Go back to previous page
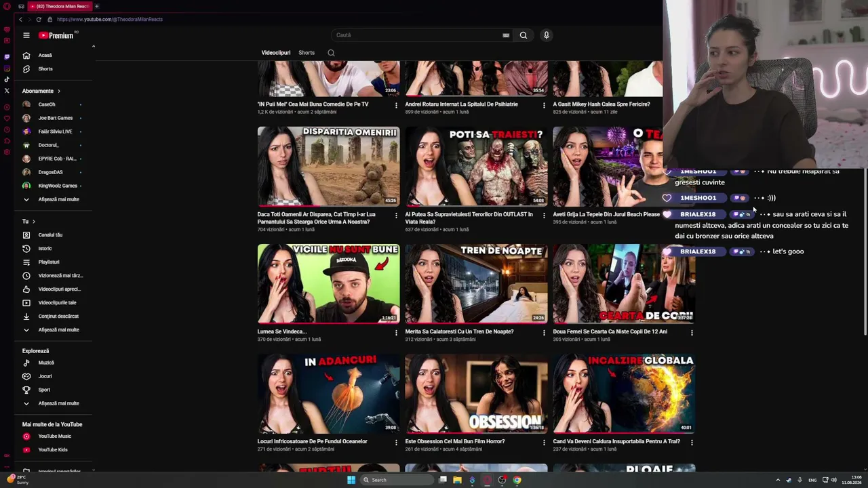 click(20, 19)
